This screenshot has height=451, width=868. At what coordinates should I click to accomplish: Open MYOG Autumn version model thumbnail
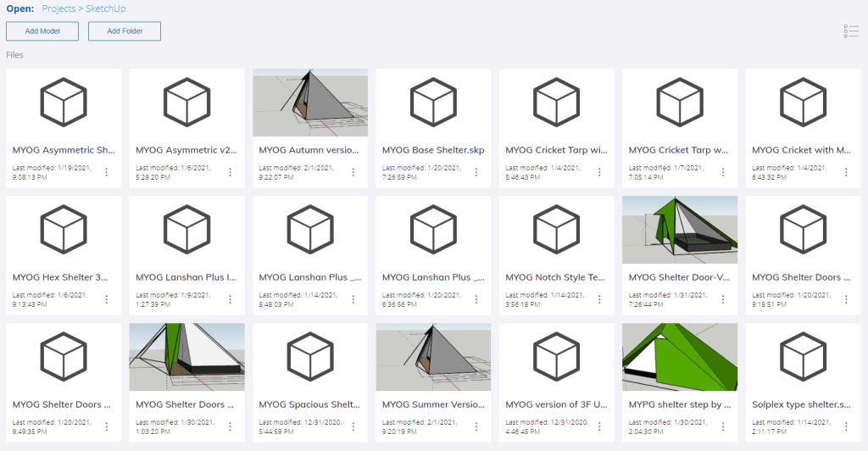click(x=310, y=103)
